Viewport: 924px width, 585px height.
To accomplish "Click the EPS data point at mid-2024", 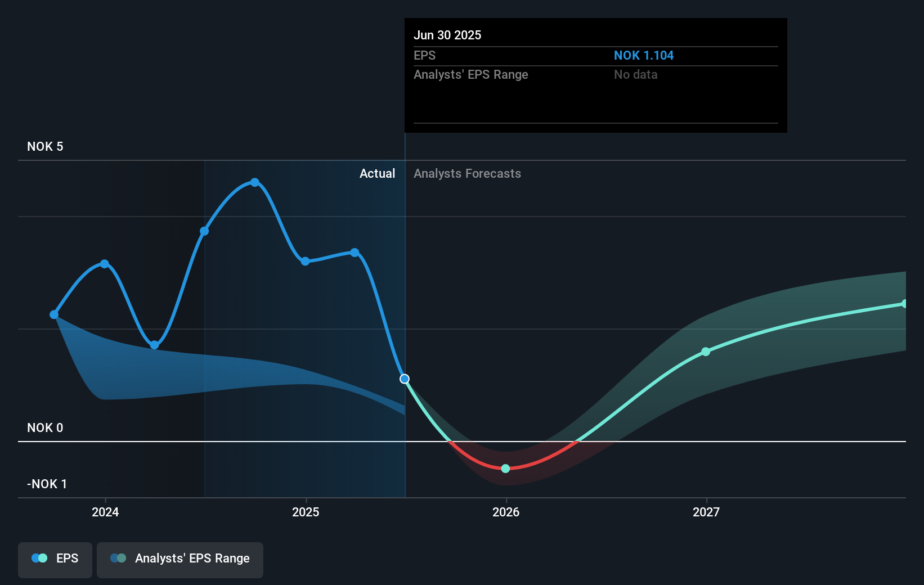I will pos(205,231).
